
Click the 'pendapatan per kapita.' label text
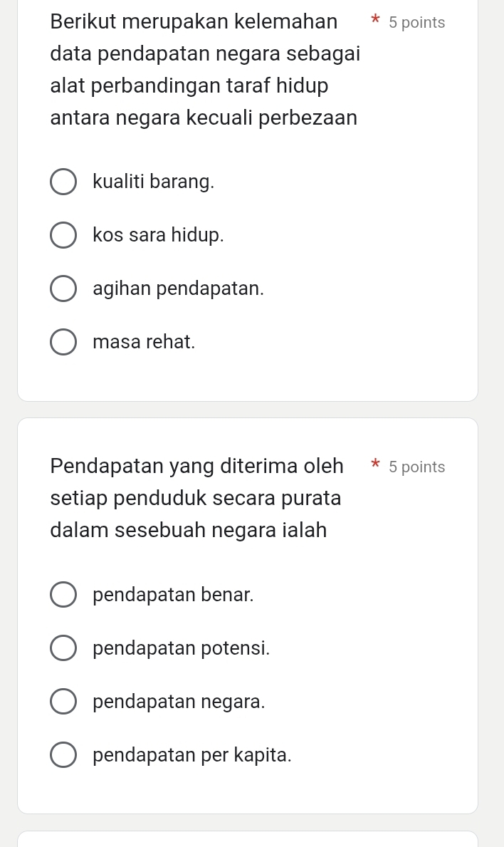(x=192, y=755)
